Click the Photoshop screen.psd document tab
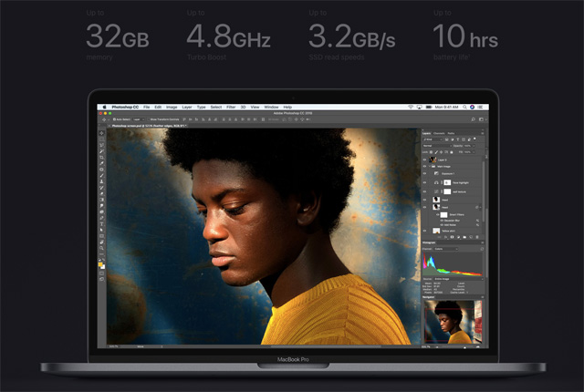584x392 pixels. (148, 126)
